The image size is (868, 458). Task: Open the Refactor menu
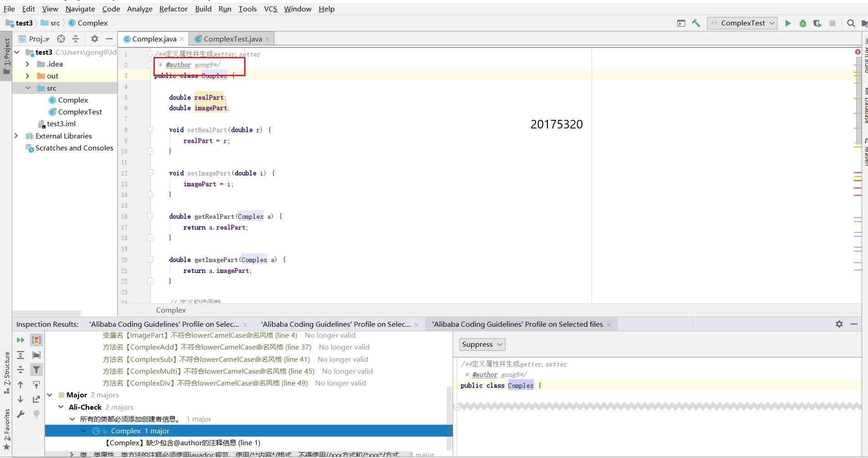173,9
